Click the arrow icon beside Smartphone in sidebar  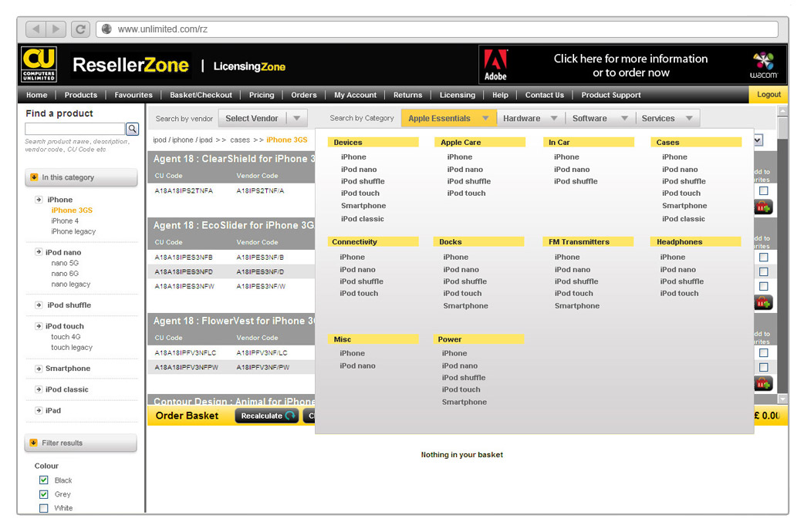39,369
